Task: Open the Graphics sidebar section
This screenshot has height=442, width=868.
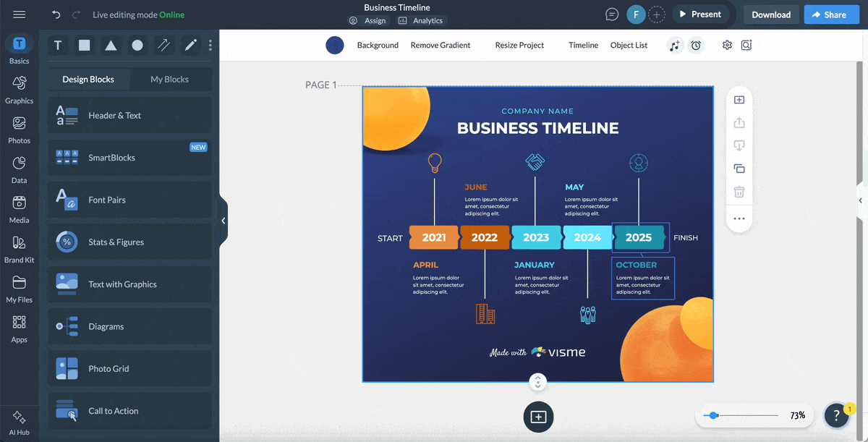Action: (20, 90)
